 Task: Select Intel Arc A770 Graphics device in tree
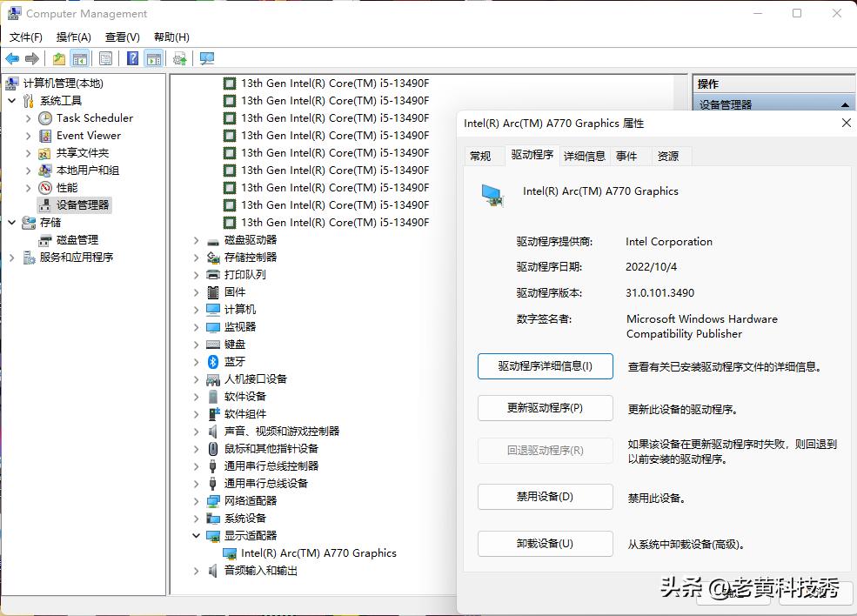pyautogui.click(x=318, y=553)
